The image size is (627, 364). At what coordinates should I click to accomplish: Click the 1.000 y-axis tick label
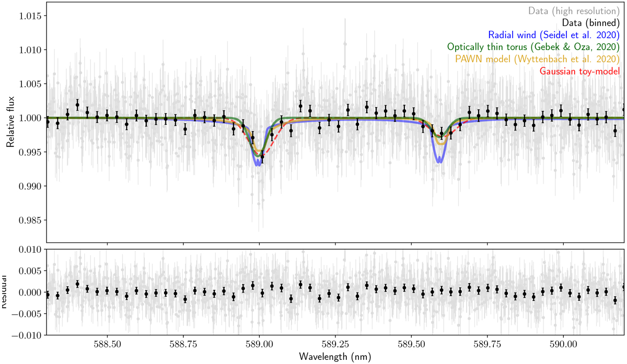(x=30, y=118)
